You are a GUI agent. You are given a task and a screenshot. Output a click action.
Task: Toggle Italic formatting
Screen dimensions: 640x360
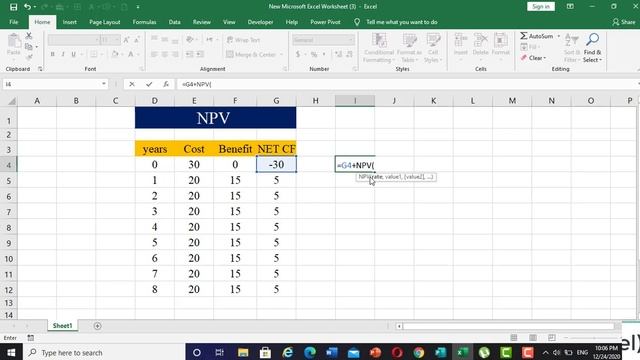pyautogui.click(x=63, y=54)
